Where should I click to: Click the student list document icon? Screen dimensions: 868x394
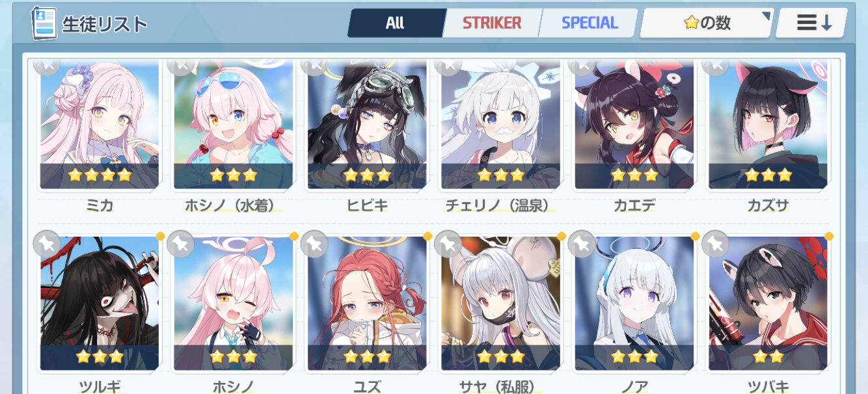click(45, 23)
